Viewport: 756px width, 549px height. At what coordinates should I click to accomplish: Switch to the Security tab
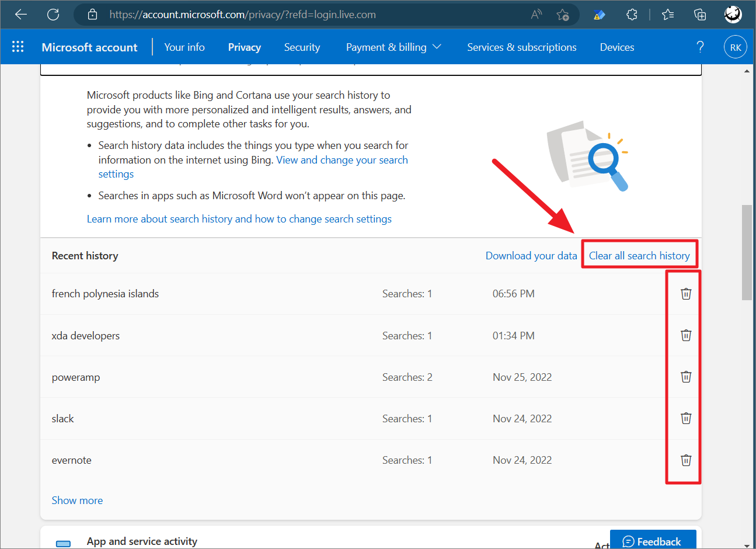pyautogui.click(x=302, y=47)
